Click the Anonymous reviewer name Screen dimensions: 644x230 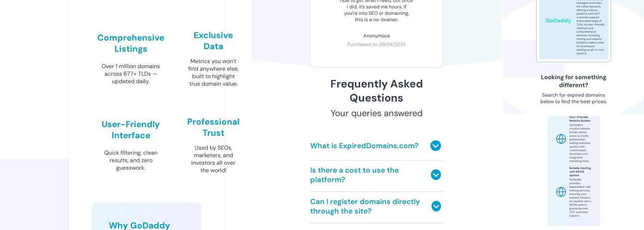(376, 36)
